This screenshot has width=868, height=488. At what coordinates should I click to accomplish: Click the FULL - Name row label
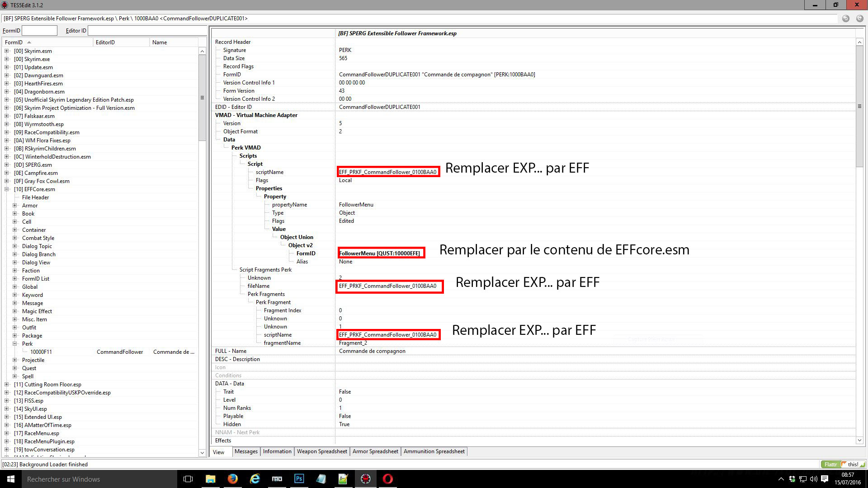pyautogui.click(x=231, y=351)
